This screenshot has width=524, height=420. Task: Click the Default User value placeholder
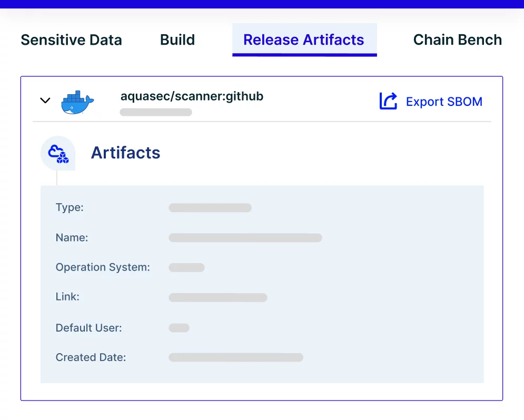(x=179, y=328)
